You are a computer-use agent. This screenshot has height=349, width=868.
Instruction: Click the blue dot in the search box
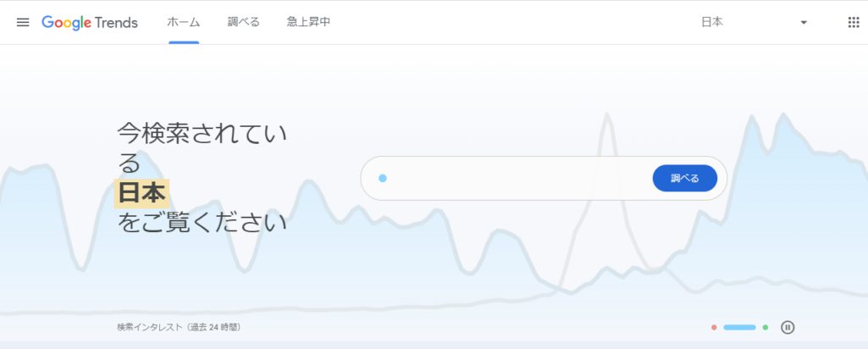[383, 178]
